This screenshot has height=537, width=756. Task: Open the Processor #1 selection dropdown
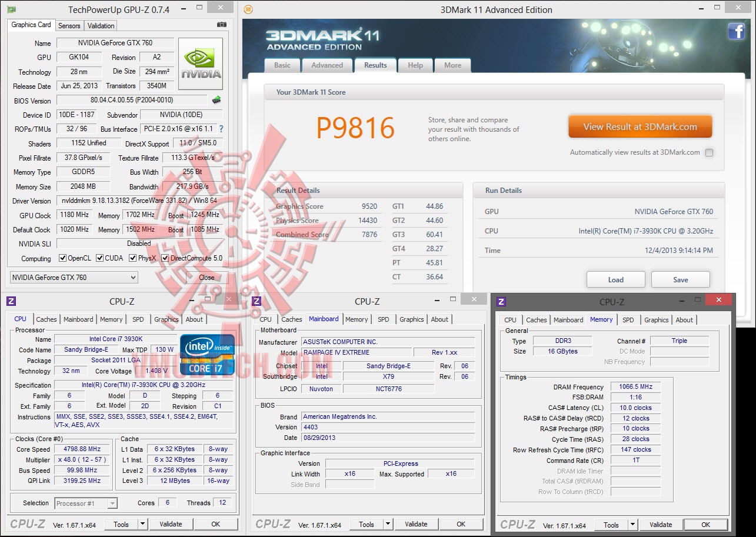(86, 503)
